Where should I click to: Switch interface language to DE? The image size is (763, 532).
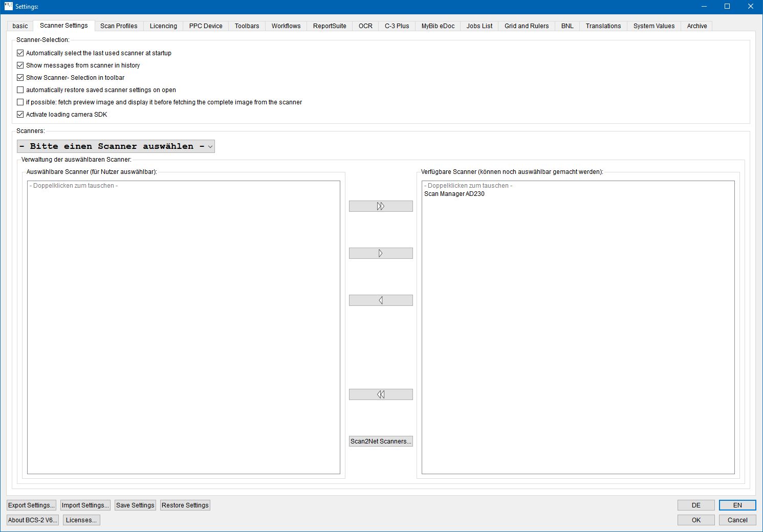click(x=695, y=505)
